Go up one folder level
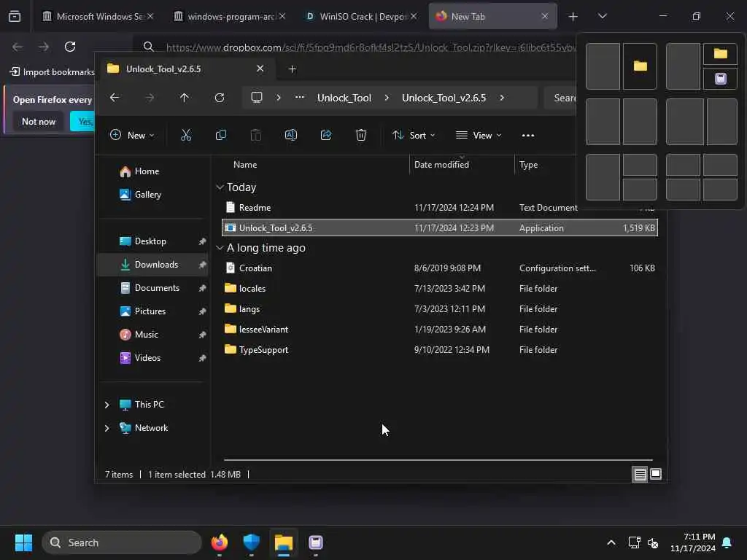The width and height of the screenshot is (747, 560). 185,98
